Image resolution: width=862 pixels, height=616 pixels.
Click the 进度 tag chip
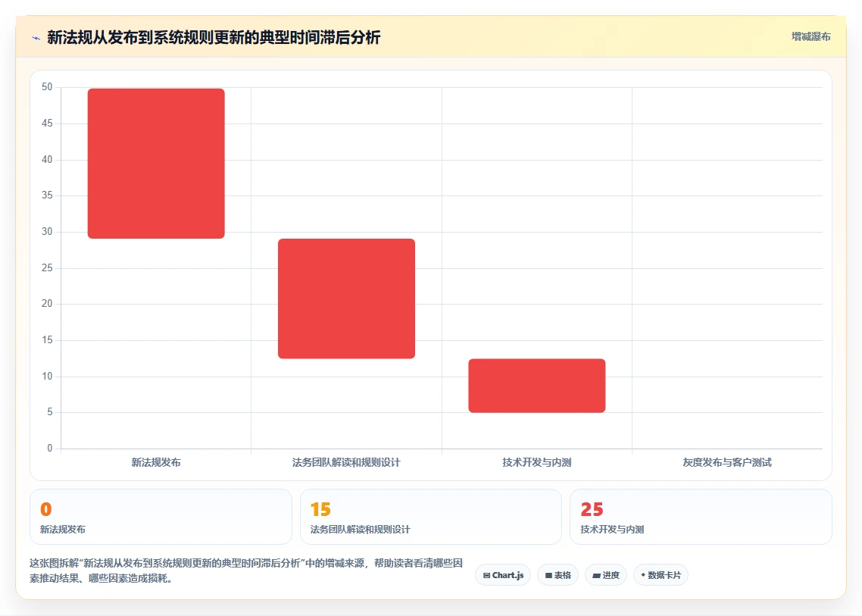point(606,575)
